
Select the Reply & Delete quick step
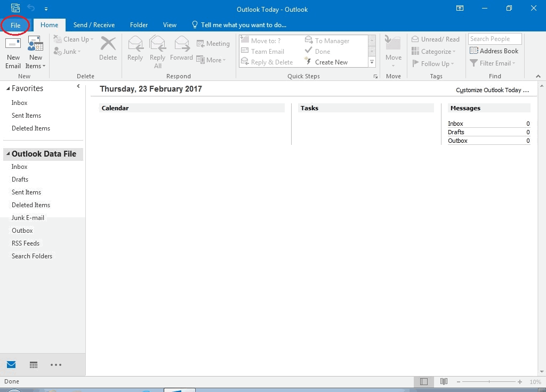267,62
